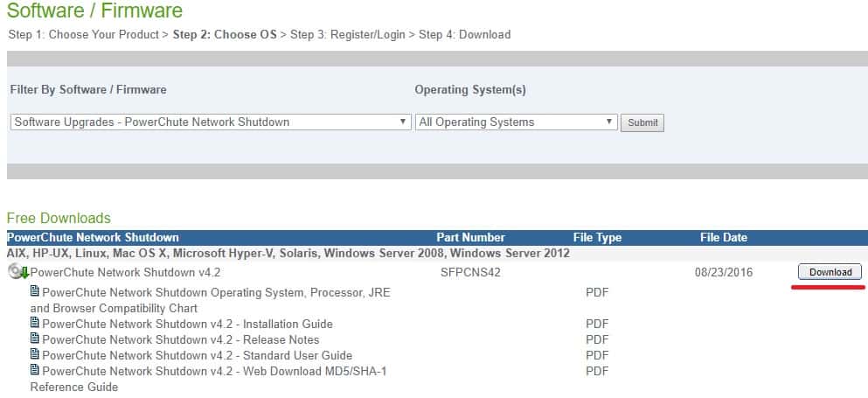Open the Release Notes PDF link
The image size is (868, 398).
click(x=180, y=339)
